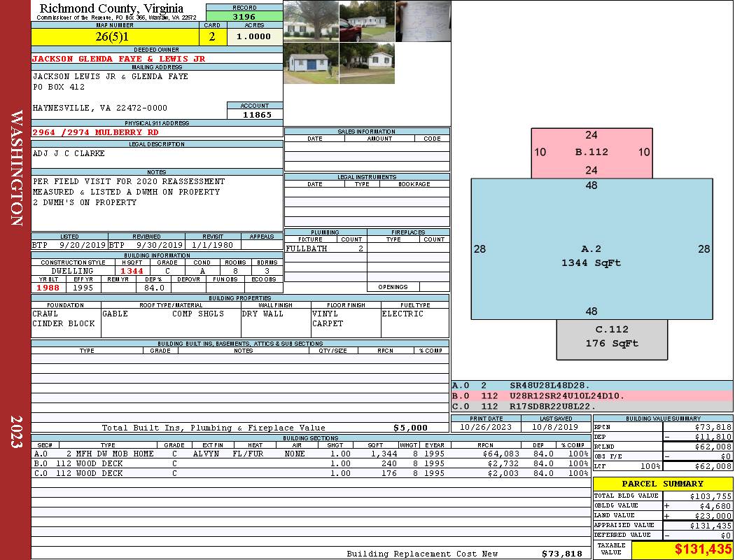Open the photo of house behind large tree
Screen dimensions: 735x560
click(311, 22)
